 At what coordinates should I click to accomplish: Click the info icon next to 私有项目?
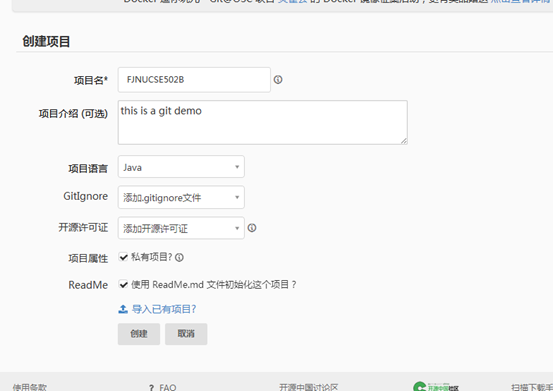click(179, 258)
